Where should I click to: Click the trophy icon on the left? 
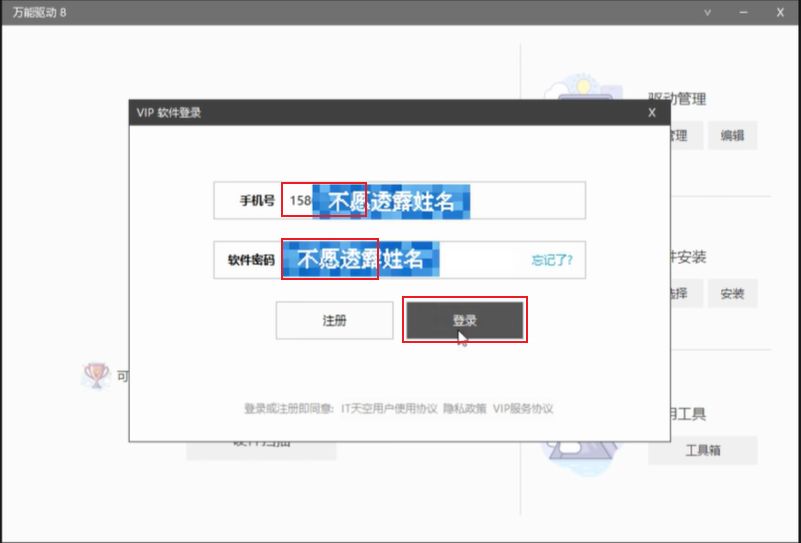pyautogui.click(x=94, y=375)
